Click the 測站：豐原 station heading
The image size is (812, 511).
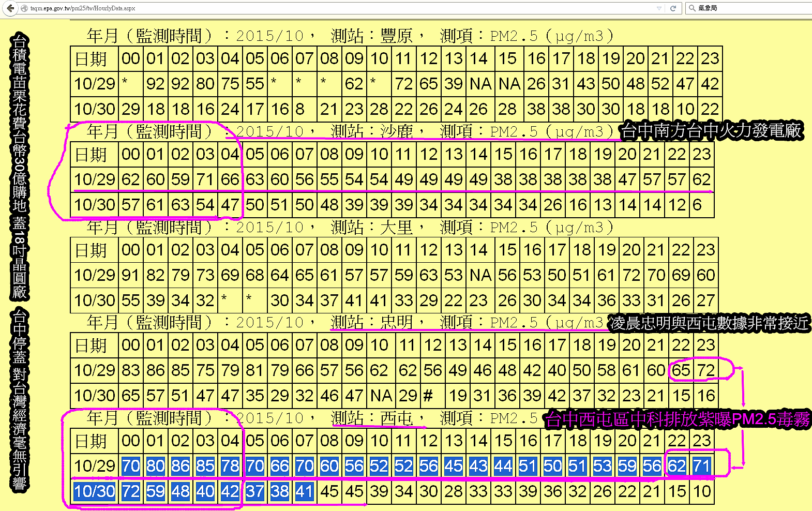coord(372,36)
